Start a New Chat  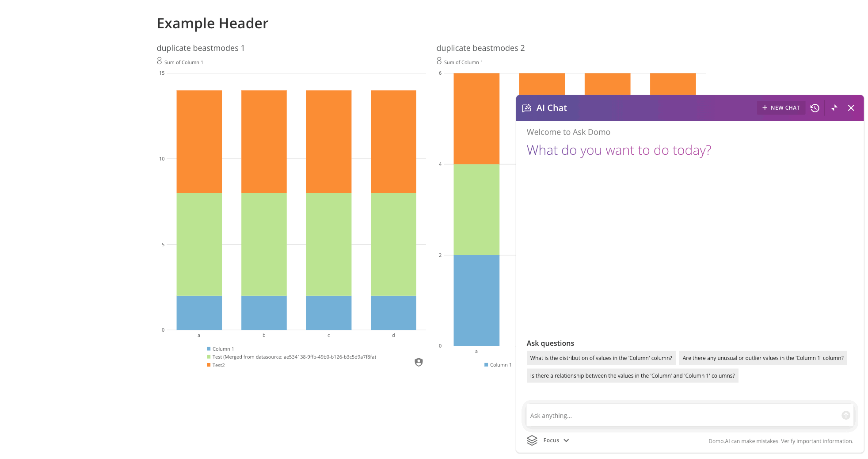click(781, 108)
